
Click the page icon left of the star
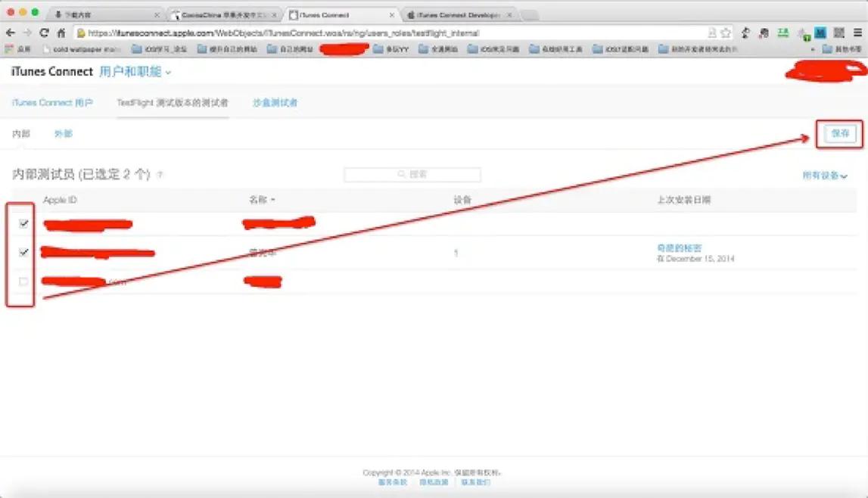point(712,33)
